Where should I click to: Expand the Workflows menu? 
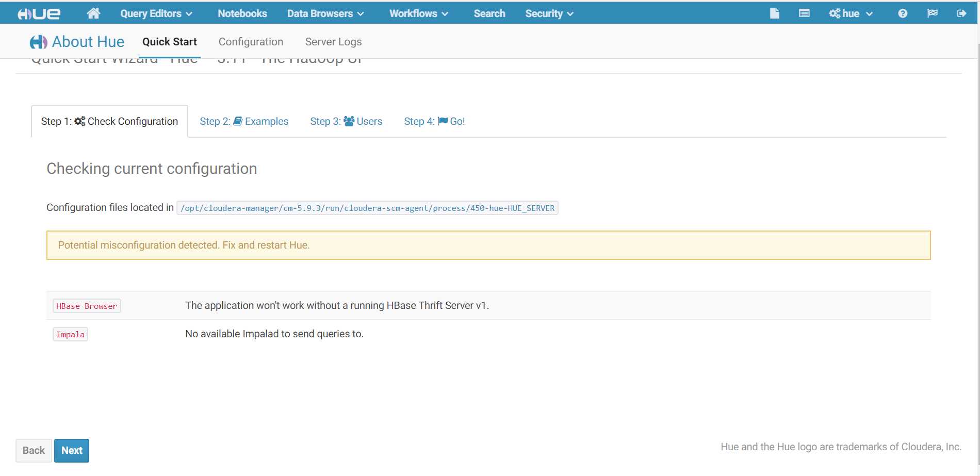(419, 13)
